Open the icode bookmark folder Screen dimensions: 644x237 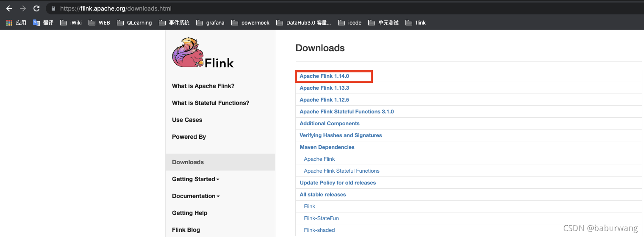350,23
